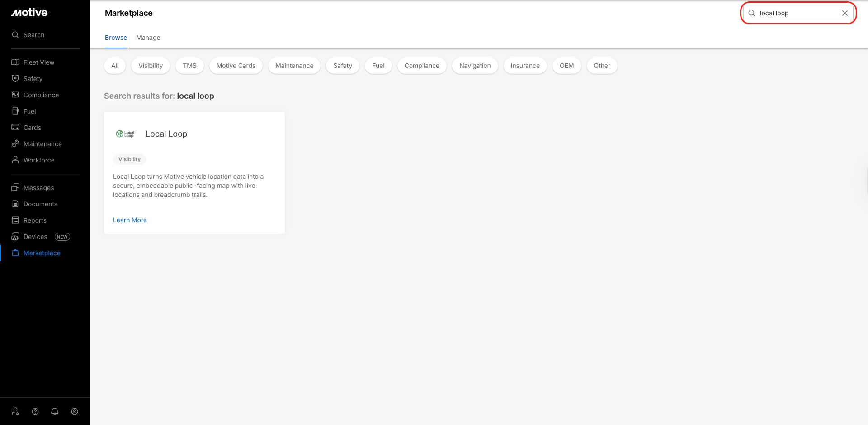
Task: Open Messages label in the sidebar
Action: [39, 188]
